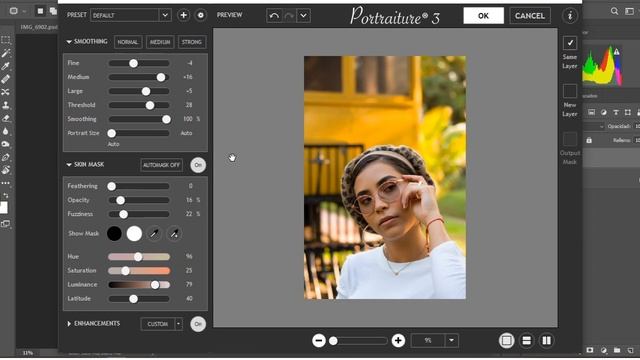Select Normal smoothing preset
This screenshot has width=640, height=360.
(x=128, y=42)
